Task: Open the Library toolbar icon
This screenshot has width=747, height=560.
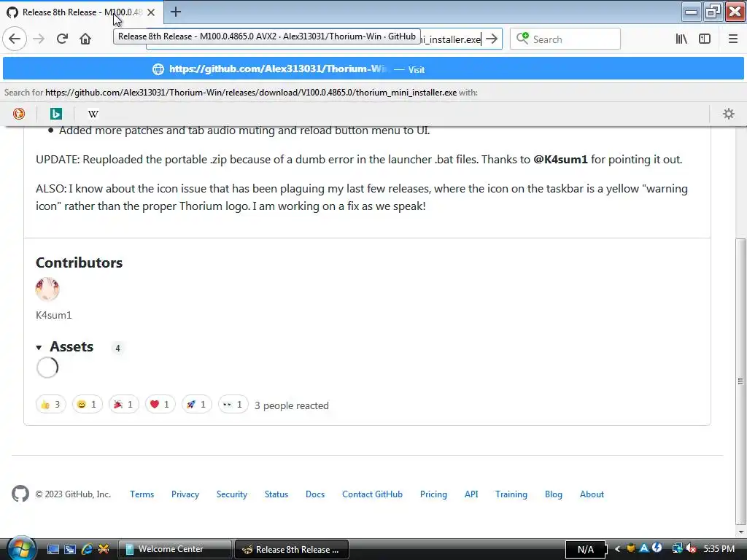Action: coord(681,39)
